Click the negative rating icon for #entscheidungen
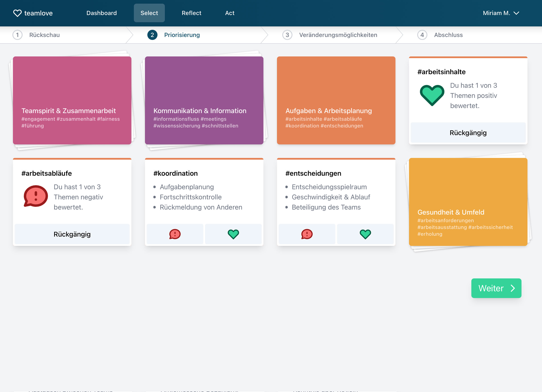 [x=306, y=234]
